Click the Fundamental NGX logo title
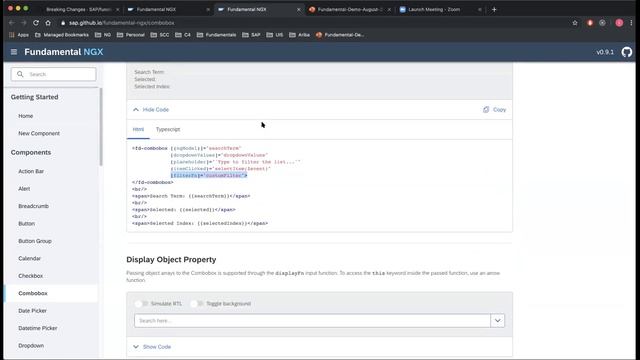Image resolution: width=640 pixels, height=360 pixels. [64, 52]
